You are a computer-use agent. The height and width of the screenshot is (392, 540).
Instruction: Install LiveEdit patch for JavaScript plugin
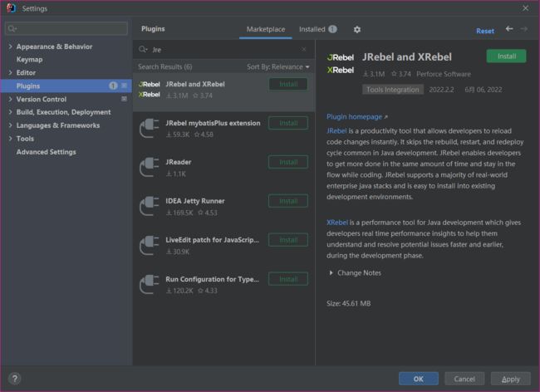[288, 240]
